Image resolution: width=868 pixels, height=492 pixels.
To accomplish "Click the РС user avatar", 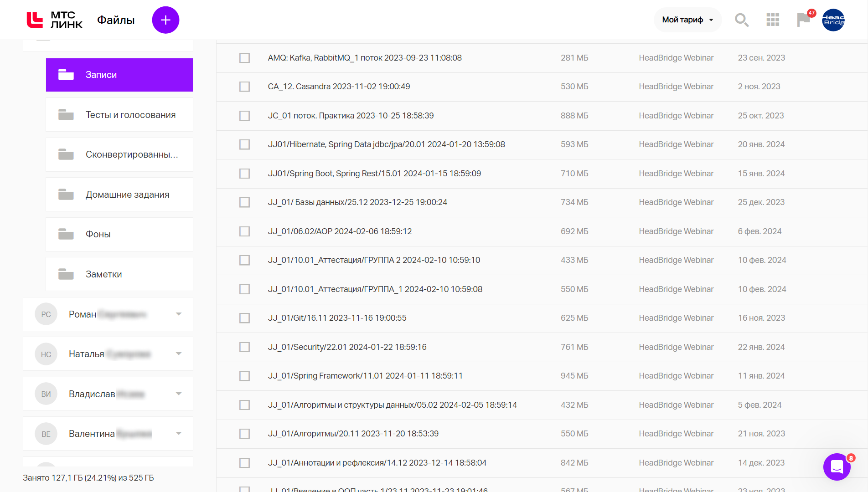I will [x=46, y=314].
